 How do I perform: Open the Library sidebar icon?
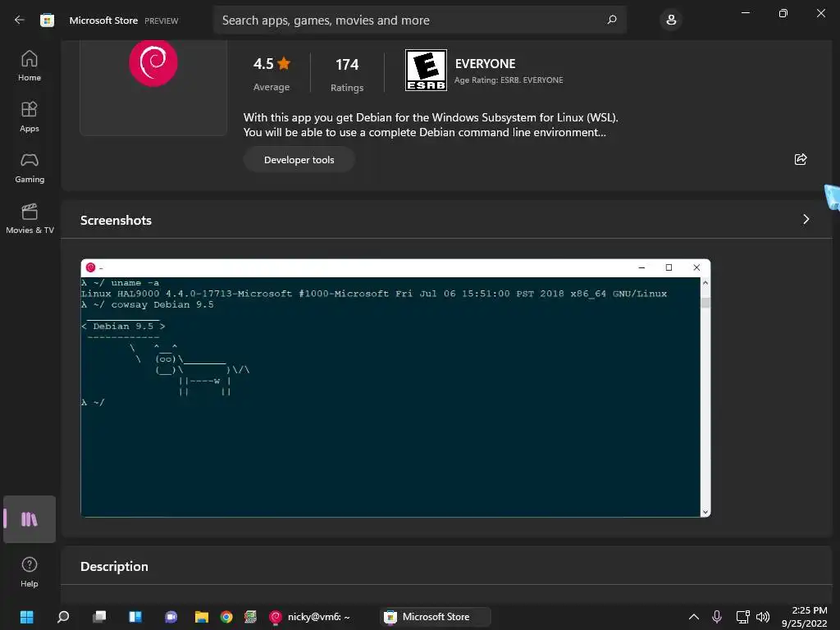(30, 519)
